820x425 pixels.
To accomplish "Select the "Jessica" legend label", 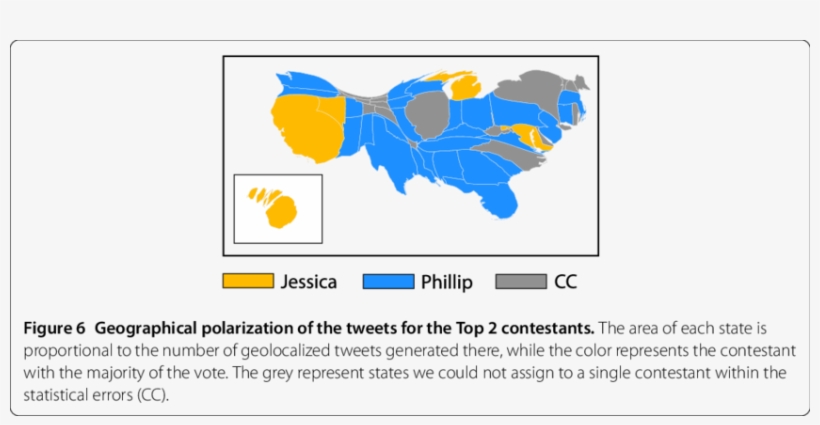I will click(309, 282).
